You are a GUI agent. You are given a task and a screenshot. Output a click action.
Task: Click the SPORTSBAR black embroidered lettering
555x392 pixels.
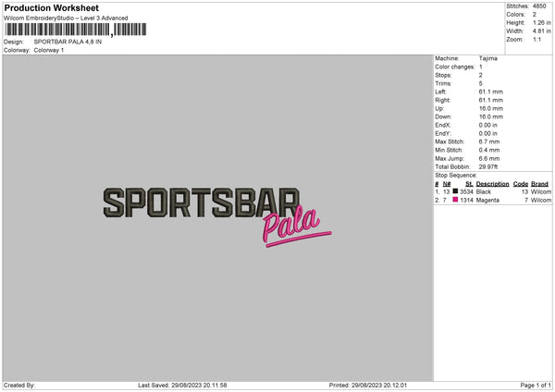coord(202,202)
